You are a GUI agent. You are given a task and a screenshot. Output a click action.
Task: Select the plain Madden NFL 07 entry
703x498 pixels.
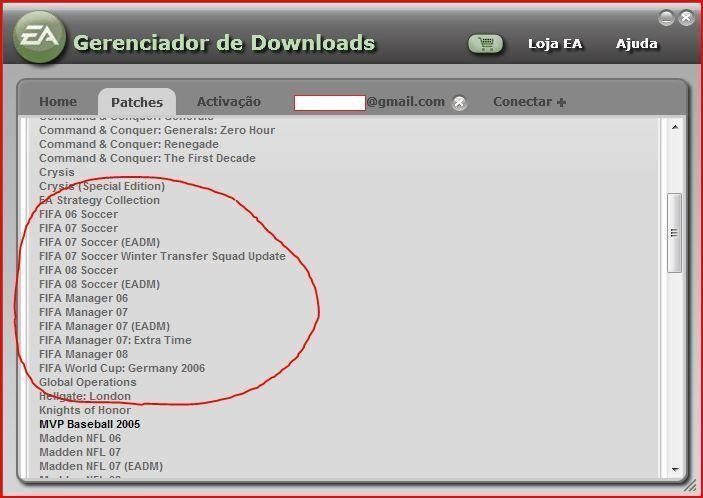tap(80, 452)
